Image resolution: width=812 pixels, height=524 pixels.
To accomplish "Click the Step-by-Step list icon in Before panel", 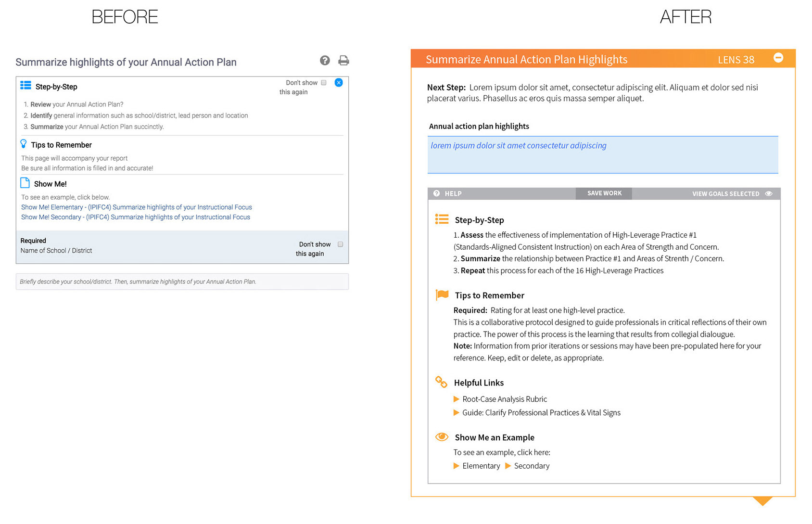I will click(x=25, y=86).
